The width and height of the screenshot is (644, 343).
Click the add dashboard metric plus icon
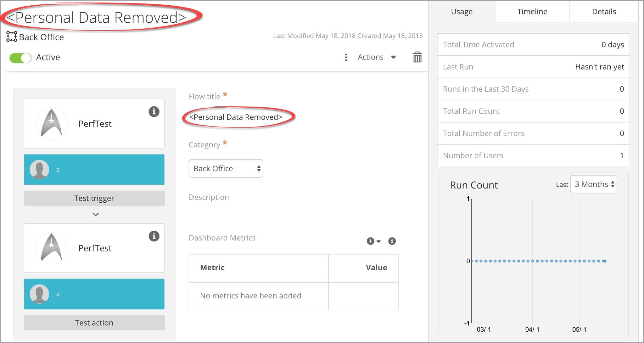click(x=371, y=241)
